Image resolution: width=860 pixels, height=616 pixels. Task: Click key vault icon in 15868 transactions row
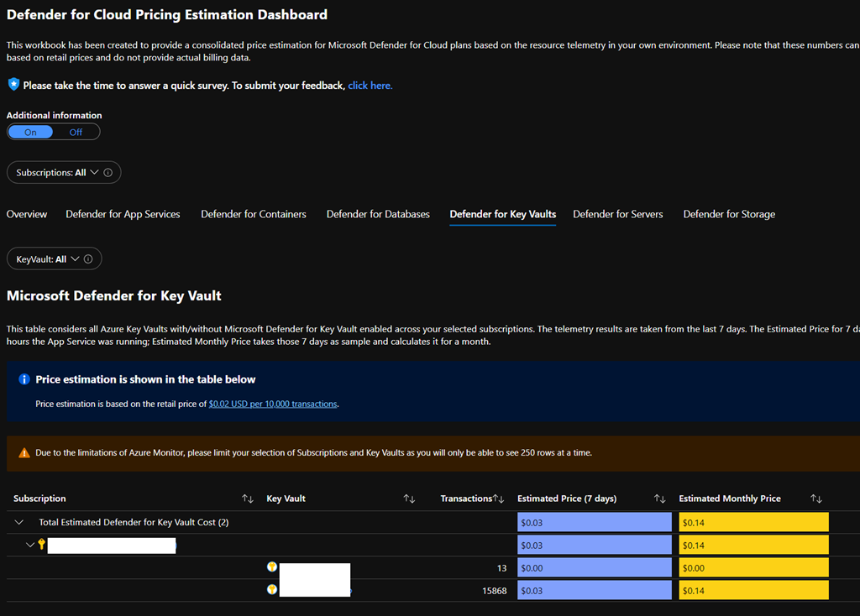272,590
